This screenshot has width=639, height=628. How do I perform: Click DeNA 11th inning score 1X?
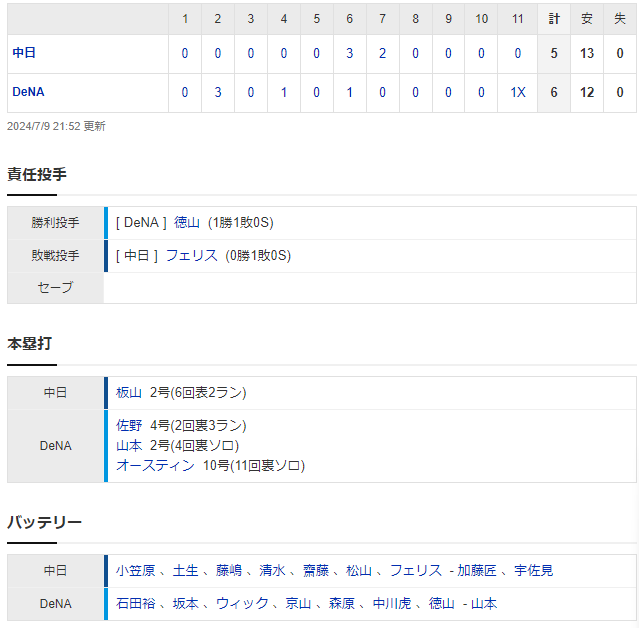click(518, 93)
